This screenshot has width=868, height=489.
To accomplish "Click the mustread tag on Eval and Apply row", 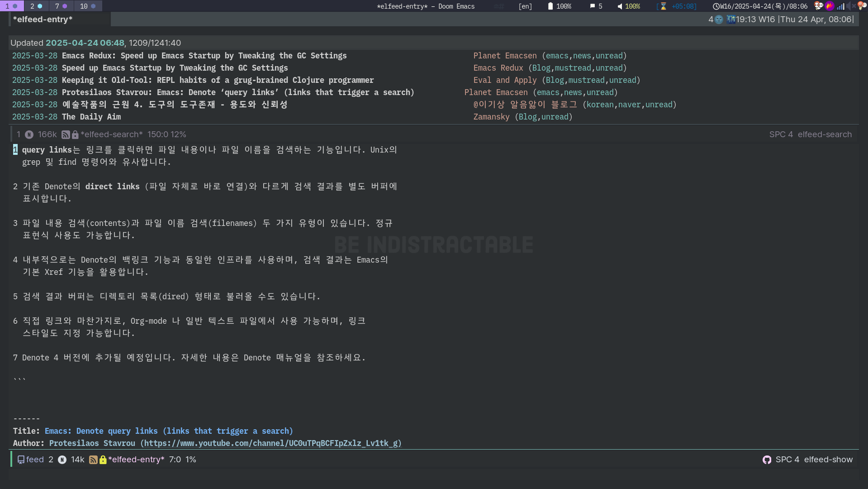I will click(x=586, y=80).
